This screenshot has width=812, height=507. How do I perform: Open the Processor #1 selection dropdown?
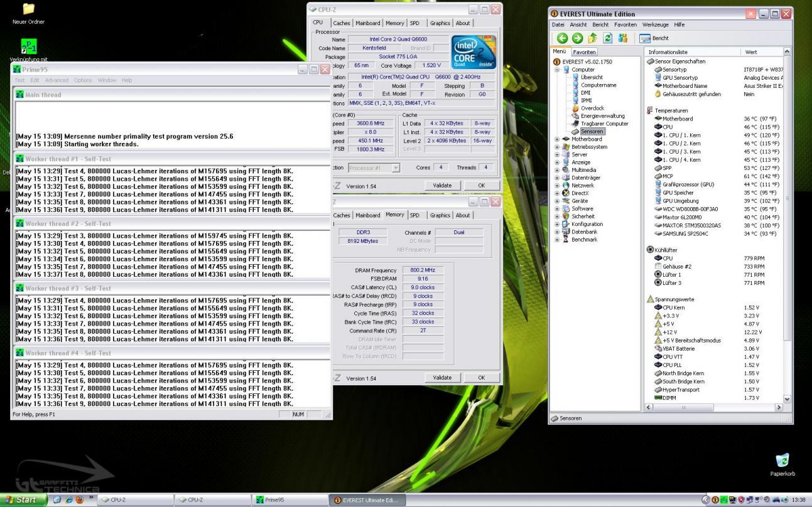pos(396,168)
